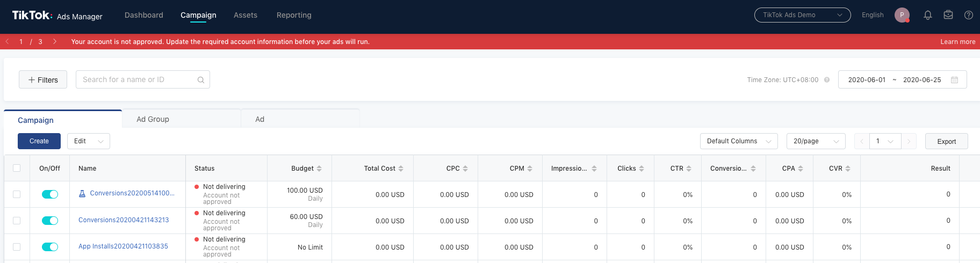980x263 pixels.
Task: Open the date range calendar icon
Action: [x=954, y=80]
